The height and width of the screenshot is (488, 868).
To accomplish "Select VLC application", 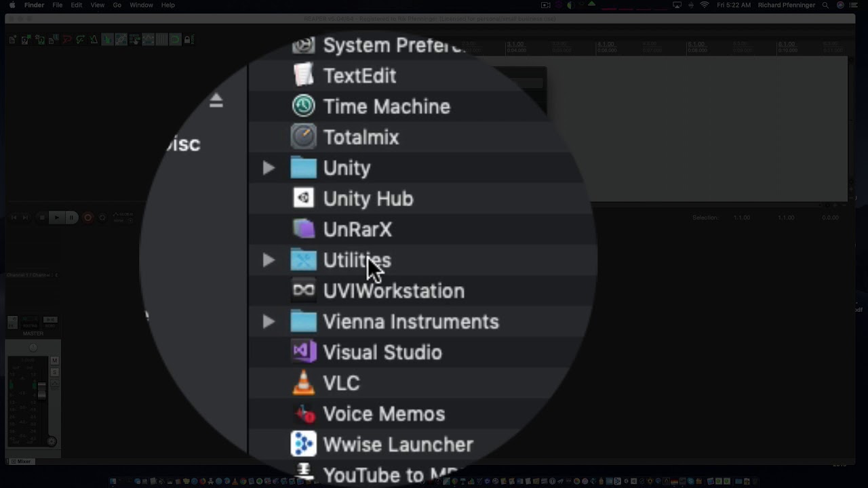I will click(x=326, y=383).
